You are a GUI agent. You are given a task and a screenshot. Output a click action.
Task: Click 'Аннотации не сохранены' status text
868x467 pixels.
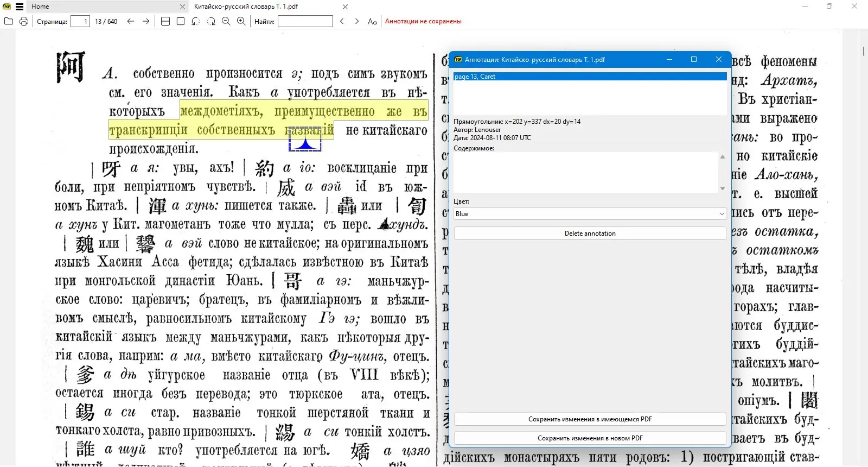tap(423, 21)
